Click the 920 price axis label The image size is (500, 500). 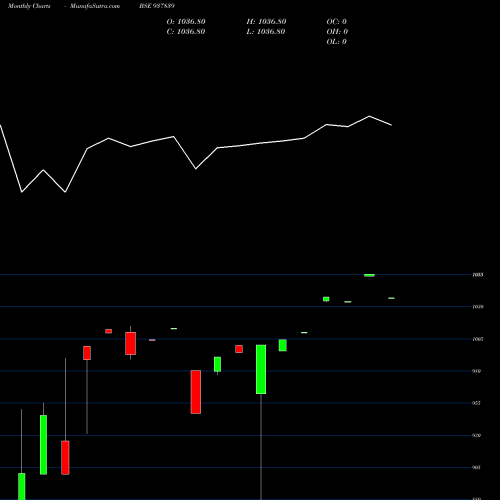click(x=477, y=435)
